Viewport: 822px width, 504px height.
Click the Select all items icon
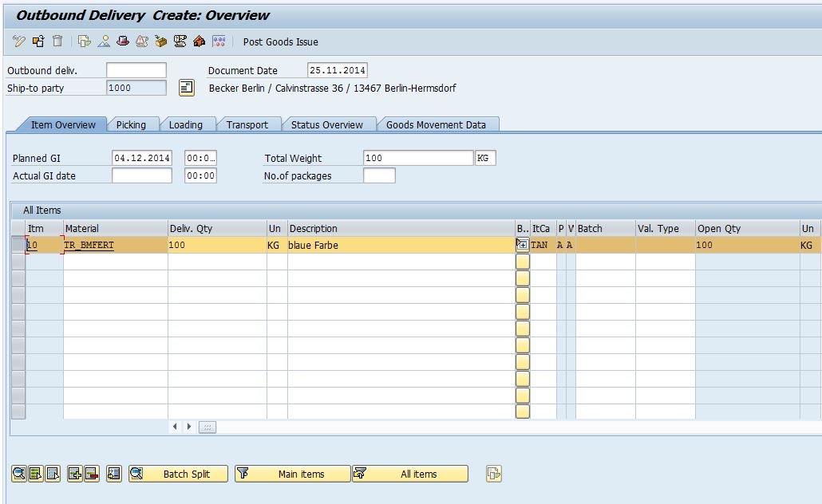tap(36, 474)
